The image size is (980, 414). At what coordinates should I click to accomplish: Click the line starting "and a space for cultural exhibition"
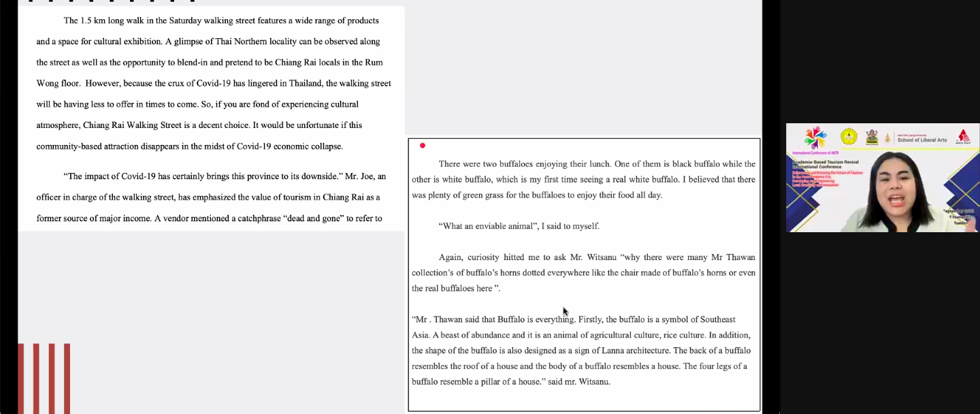click(208, 42)
